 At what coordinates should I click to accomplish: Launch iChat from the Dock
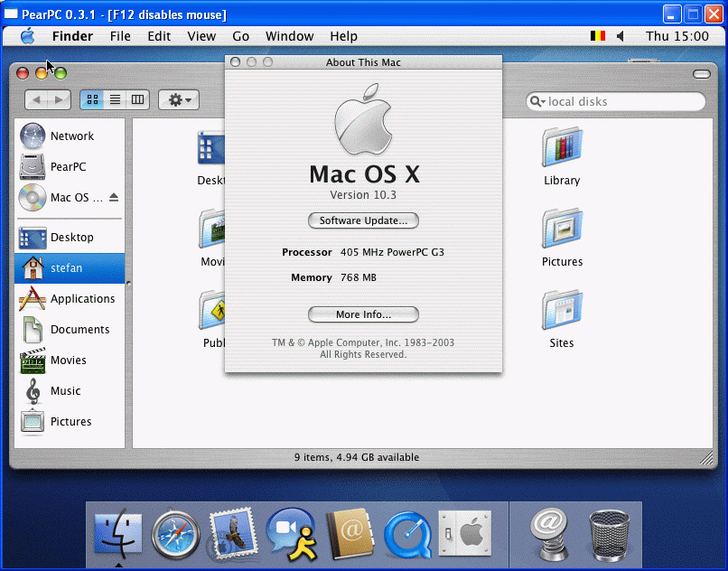pyautogui.click(x=292, y=533)
